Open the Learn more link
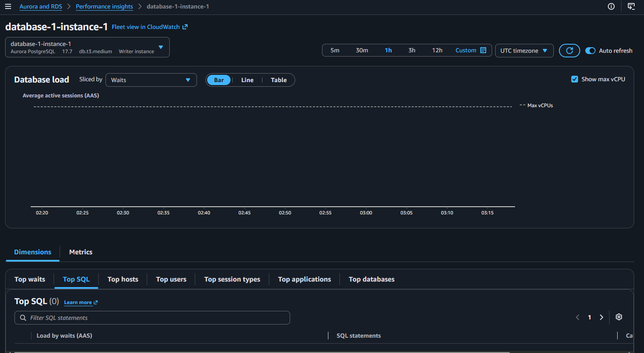 (81, 302)
